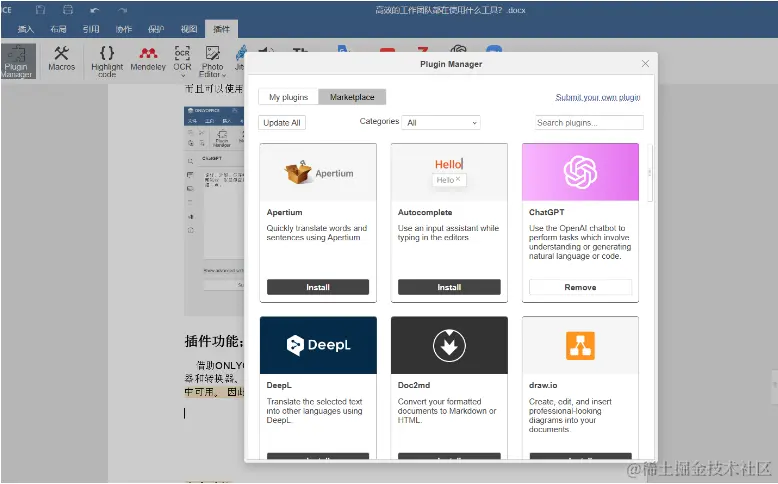Click the Redo arrow icon
Screen dimensions: 778x484
coord(123,10)
